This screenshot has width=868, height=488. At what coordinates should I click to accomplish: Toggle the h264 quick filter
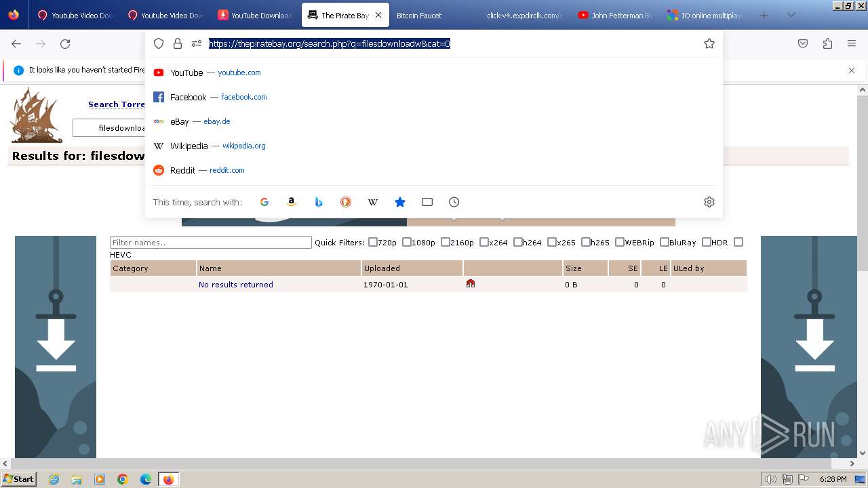point(518,242)
